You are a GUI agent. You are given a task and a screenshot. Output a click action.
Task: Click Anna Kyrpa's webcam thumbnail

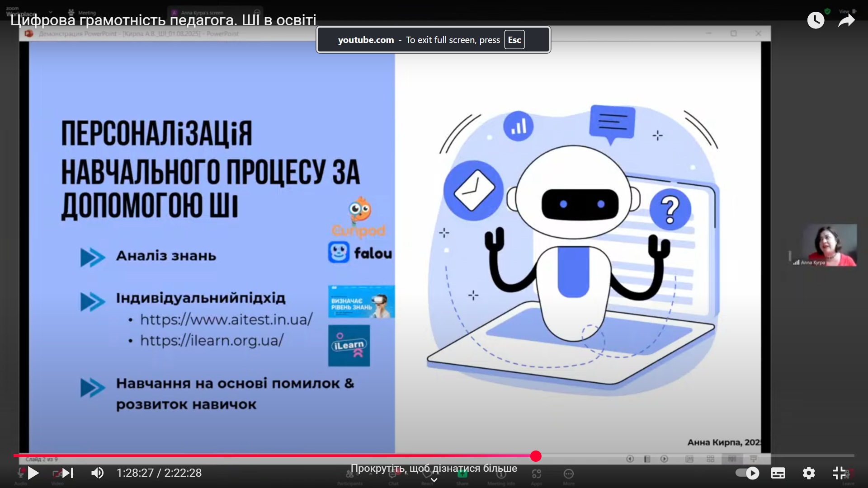(x=830, y=245)
